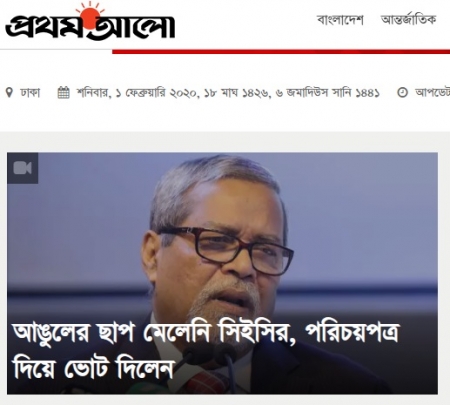Click the clock icon before আপডেট

[x=402, y=92]
